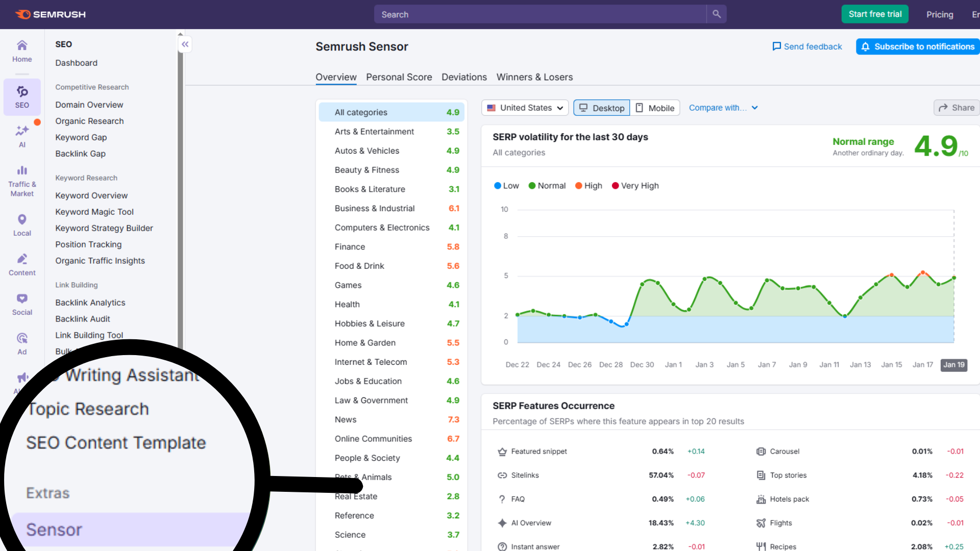Open Traffic & Market sidebar section
This screenshot has height=551, width=980.
[22, 181]
